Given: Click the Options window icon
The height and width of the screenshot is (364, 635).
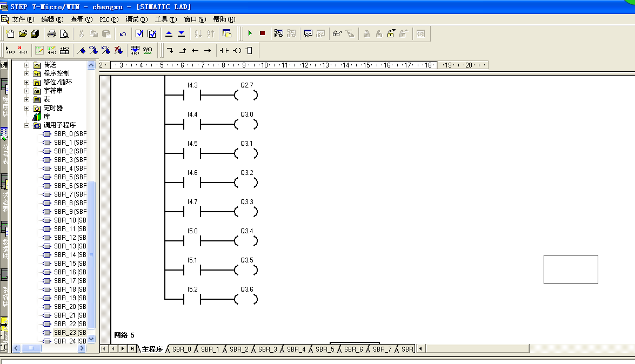Looking at the screenshot, I should pos(227,33).
